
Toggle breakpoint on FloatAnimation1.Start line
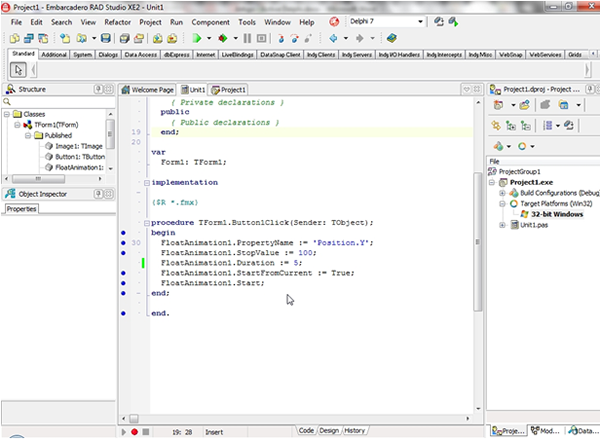point(123,283)
